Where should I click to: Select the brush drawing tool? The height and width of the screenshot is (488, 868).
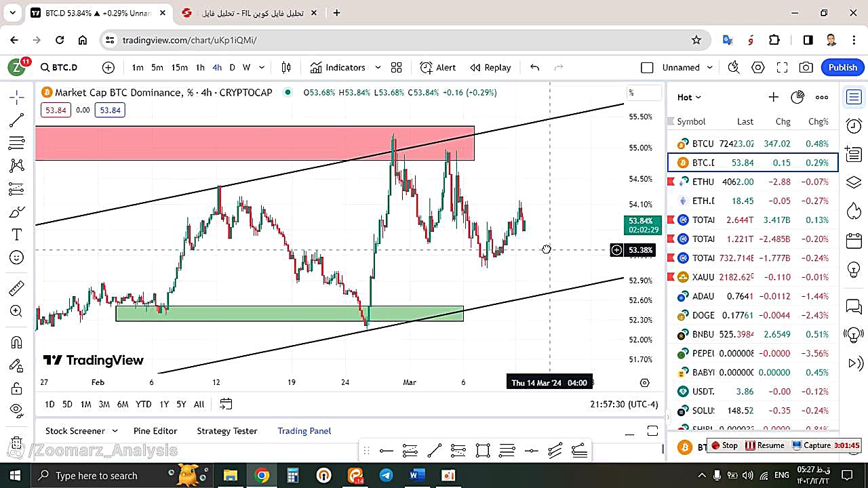click(x=17, y=212)
